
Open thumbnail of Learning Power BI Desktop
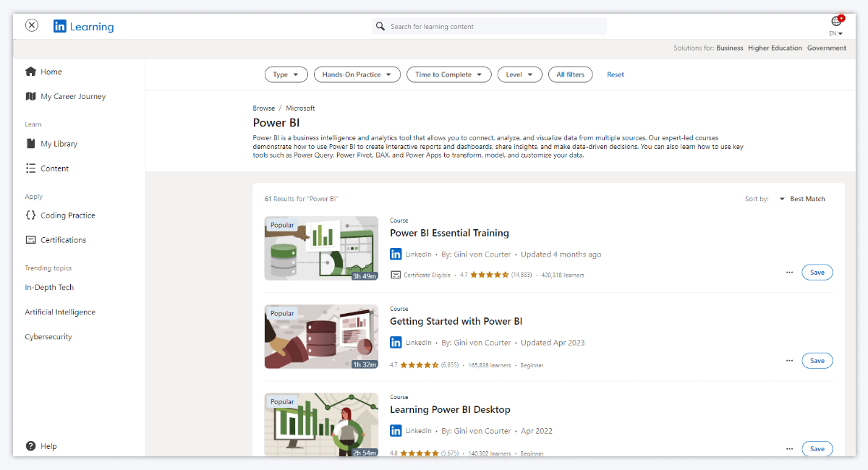point(321,424)
